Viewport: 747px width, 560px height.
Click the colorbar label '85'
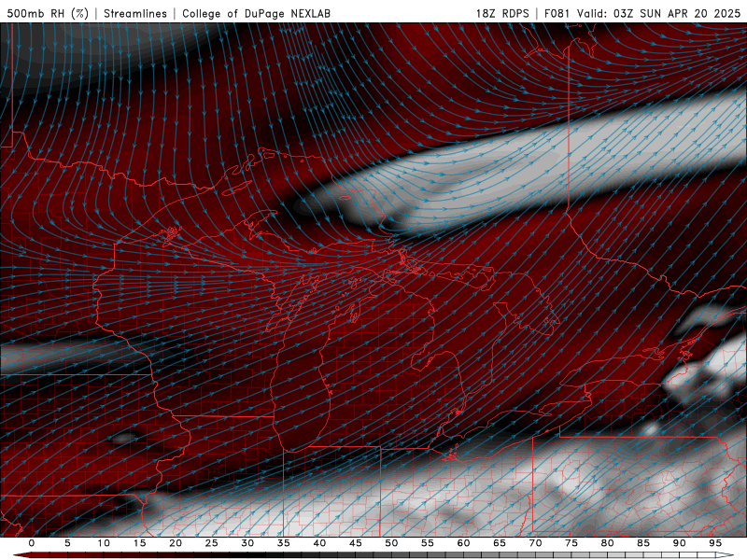(643, 543)
